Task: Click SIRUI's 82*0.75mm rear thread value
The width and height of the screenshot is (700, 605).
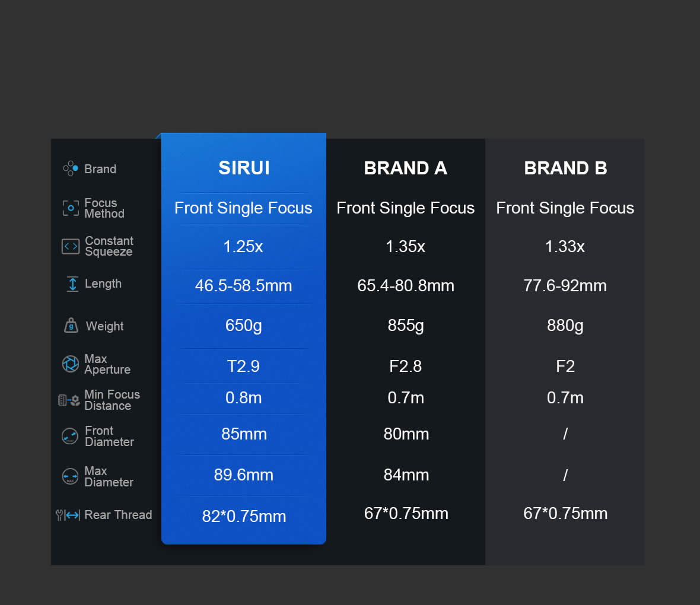Action: click(244, 516)
